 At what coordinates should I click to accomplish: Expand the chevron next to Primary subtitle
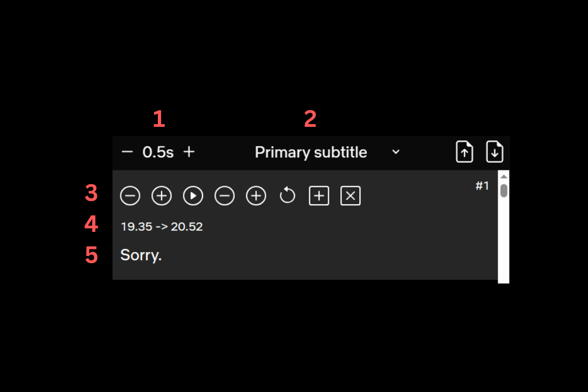point(396,152)
